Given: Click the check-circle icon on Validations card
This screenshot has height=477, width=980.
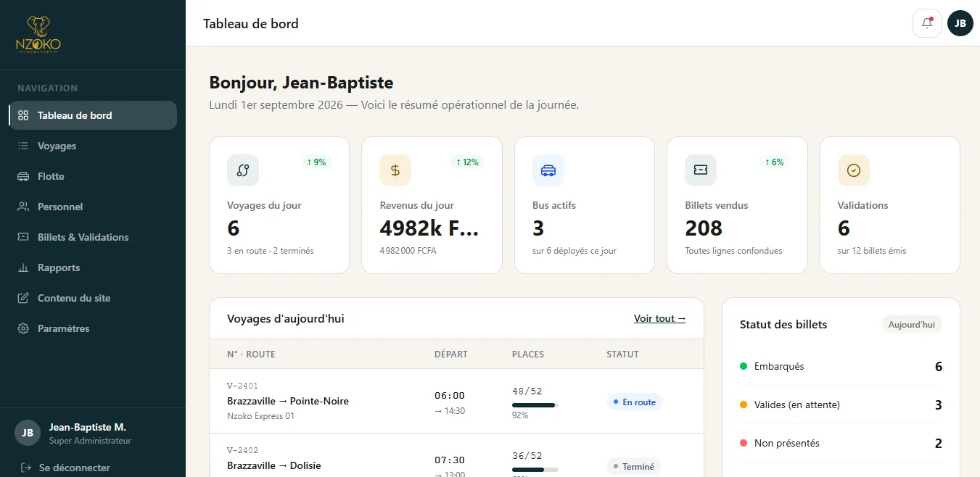Looking at the screenshot, I should tap(854, 170).
